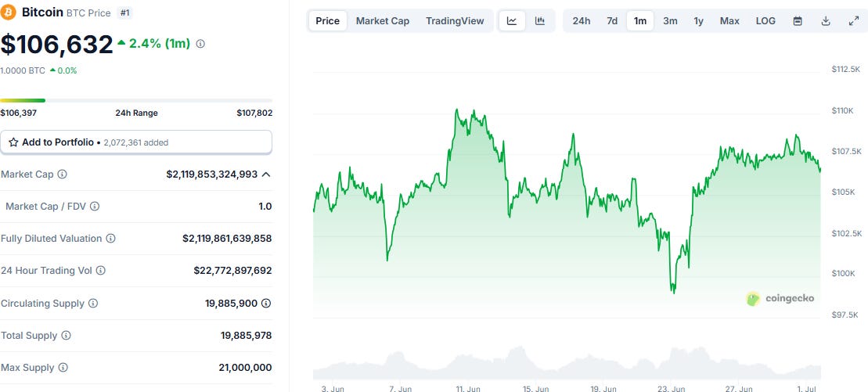Click the $100K axis label
This screenshot has width=868, height=392.
tap(842, 274)
